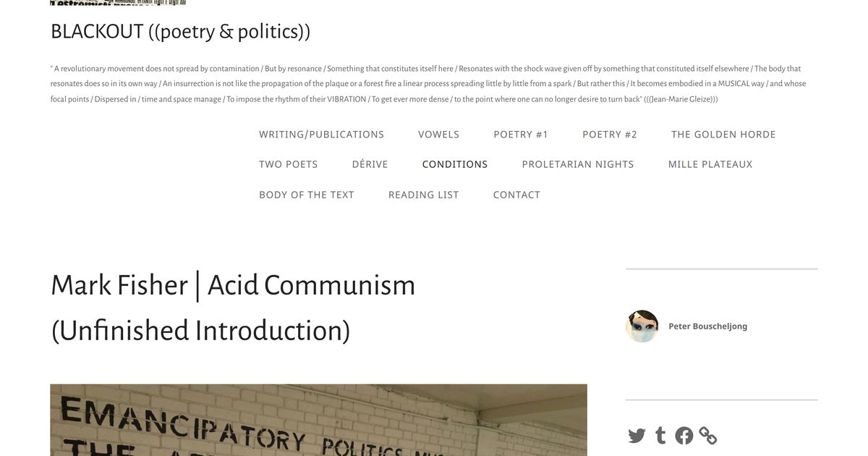
Task: Open the PROLETARIAN NIGHTS page
Action: coord(578,164)
